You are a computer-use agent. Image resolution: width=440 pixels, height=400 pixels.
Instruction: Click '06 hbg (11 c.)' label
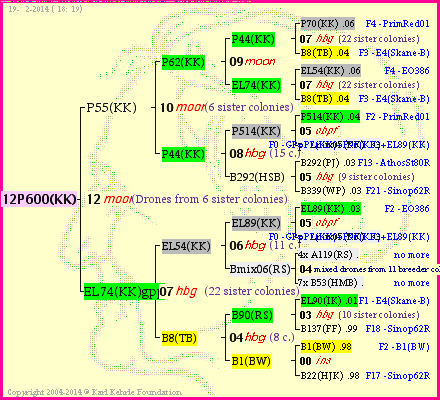coord(265,246)
